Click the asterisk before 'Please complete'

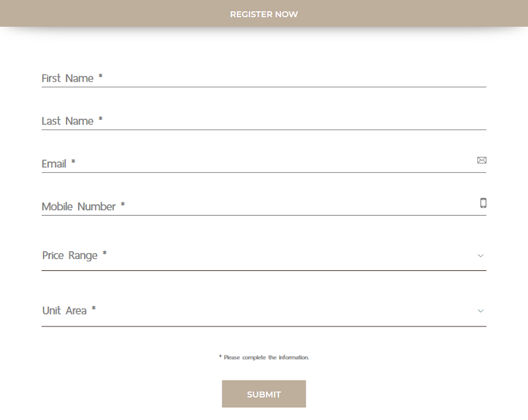(220, 356)
